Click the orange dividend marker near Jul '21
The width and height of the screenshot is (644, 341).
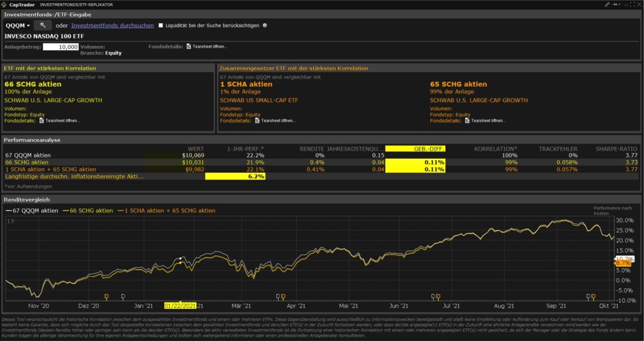click(x=438, y=296)
